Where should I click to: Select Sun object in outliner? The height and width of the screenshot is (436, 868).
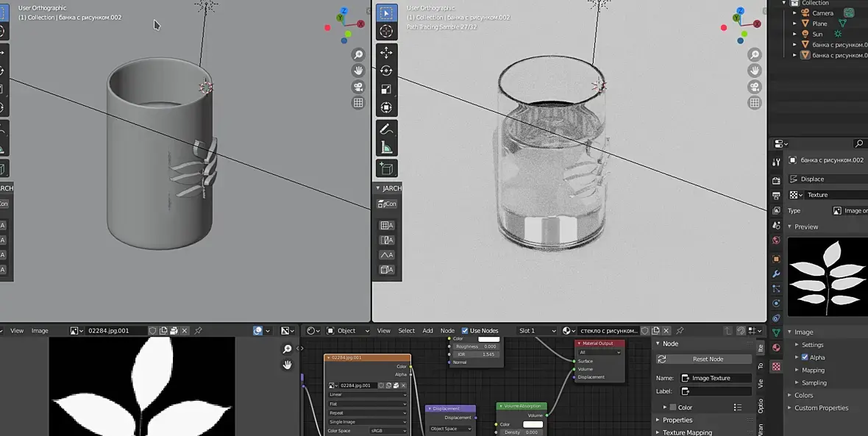(x=818, y=34)
